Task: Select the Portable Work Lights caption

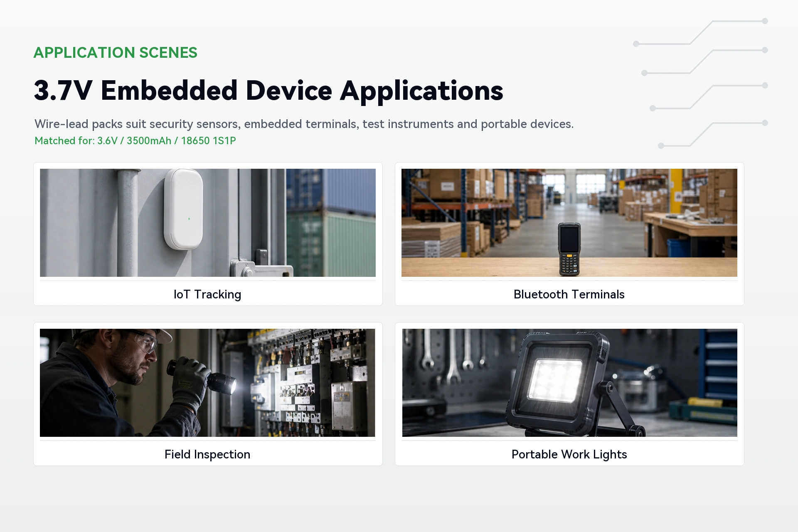Action: coord(569,454)
